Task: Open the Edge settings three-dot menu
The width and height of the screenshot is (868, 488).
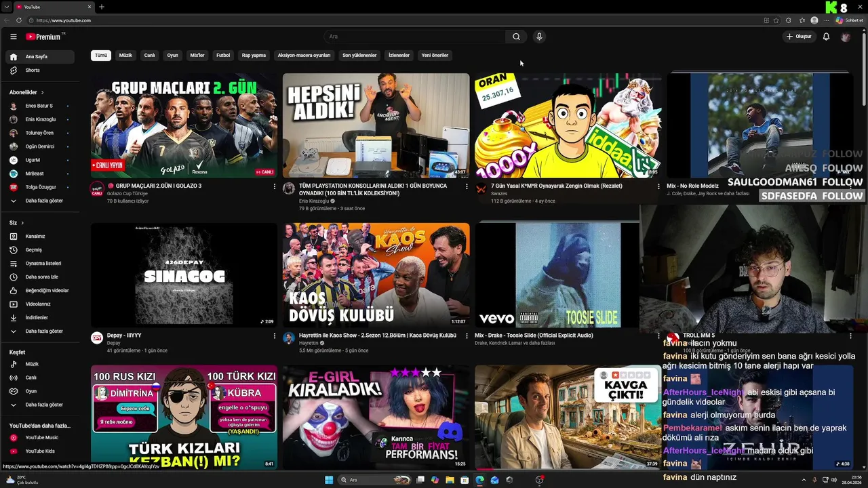Action: pyautogui.click(x=826, y=20)
